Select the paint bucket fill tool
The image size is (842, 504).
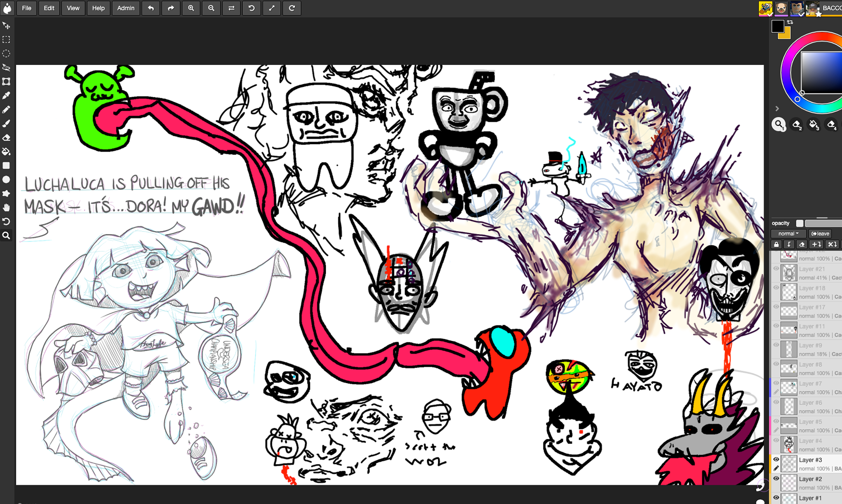coord(6,152)
